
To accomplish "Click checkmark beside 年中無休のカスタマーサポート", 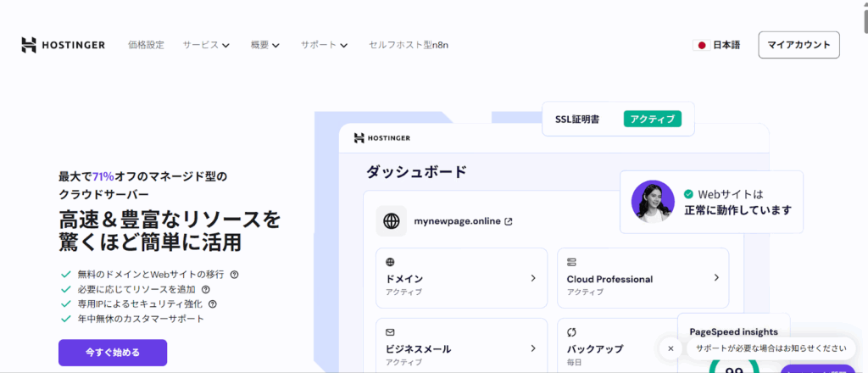I will tap(66, 319).
